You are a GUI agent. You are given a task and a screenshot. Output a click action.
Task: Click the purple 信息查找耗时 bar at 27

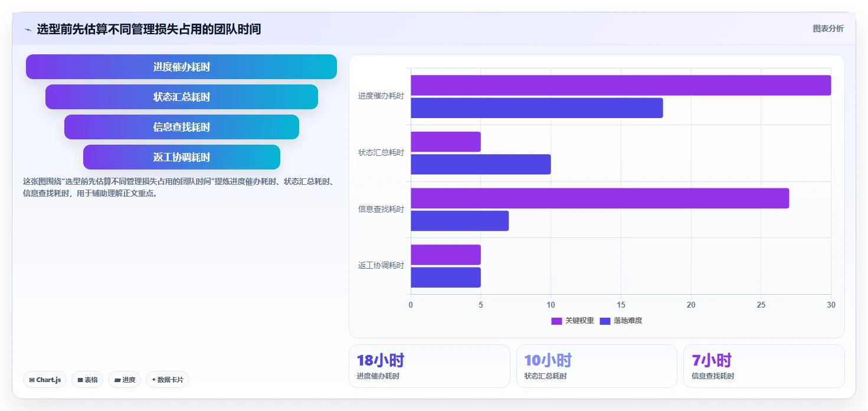(600, 198)
